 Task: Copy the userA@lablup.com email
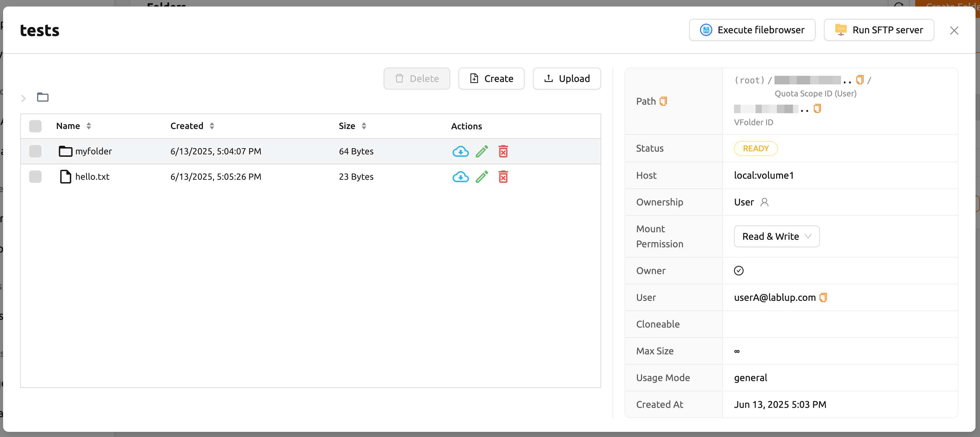point(823,297)
